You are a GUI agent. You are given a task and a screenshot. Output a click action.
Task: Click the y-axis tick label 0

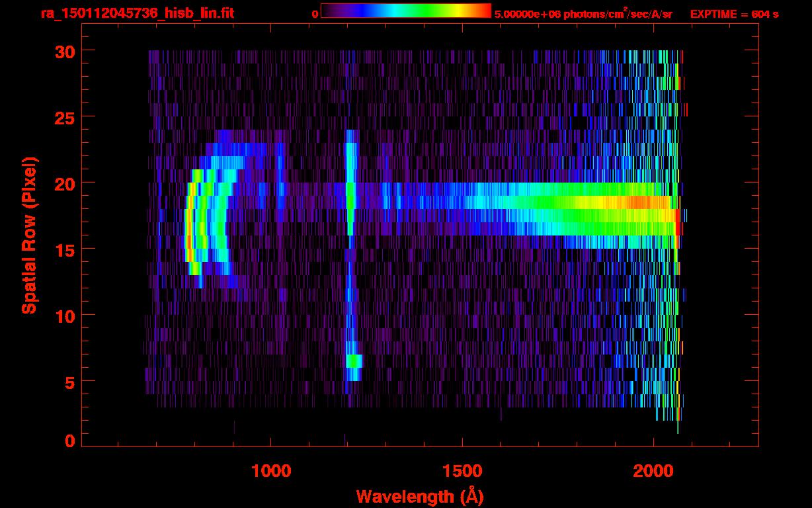(x=70, y=441)
